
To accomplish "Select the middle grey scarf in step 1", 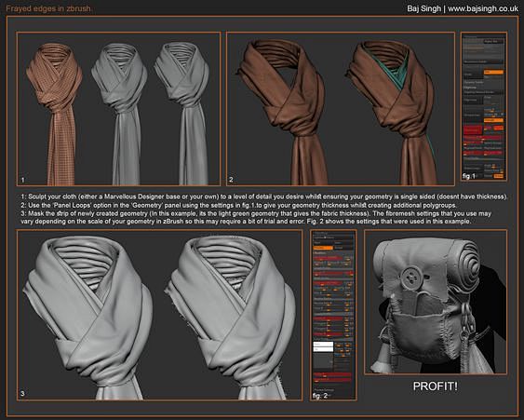I will 120,114.
